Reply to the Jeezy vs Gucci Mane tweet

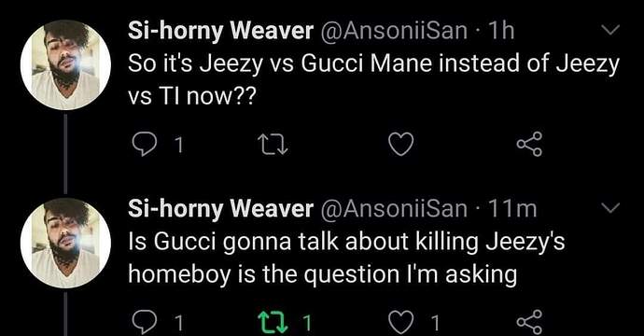coord(145,146)
